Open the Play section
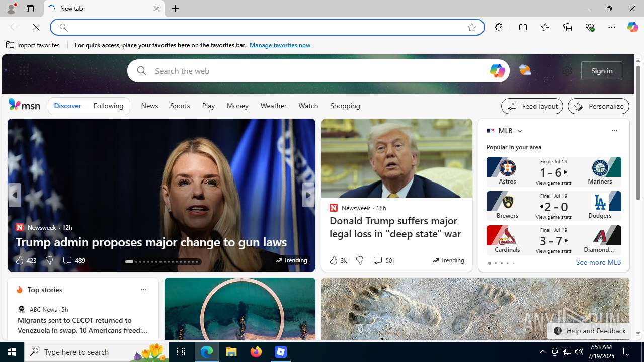The height and width of the screenshot is (362, 644). 208,106
